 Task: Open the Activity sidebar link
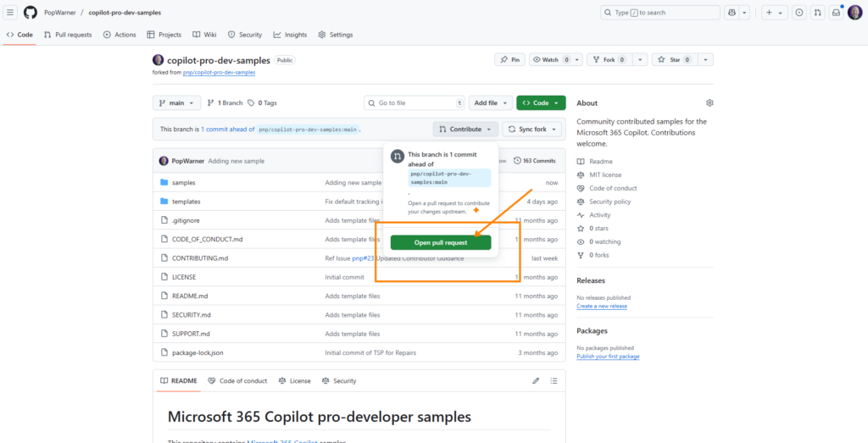coord(593,215)
